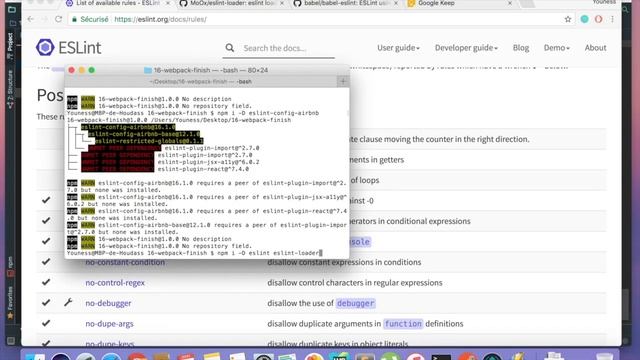Switch to MoOx/eslint-loader tab
Screen dimensions: 640x360
point(232,3)
